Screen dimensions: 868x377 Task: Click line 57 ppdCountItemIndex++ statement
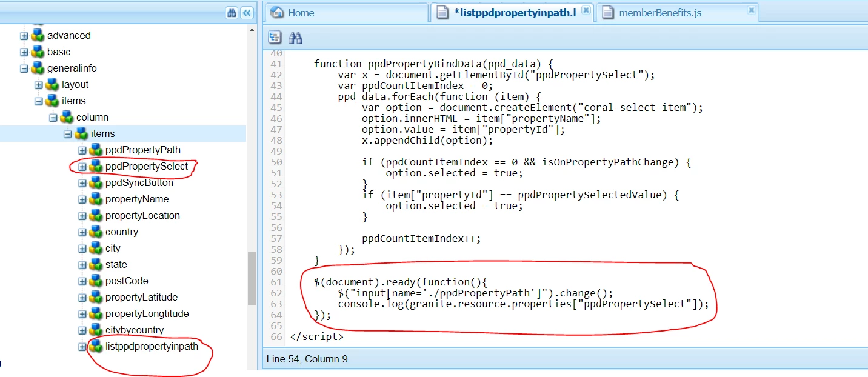pyautogui.click(x=421, y=238)
